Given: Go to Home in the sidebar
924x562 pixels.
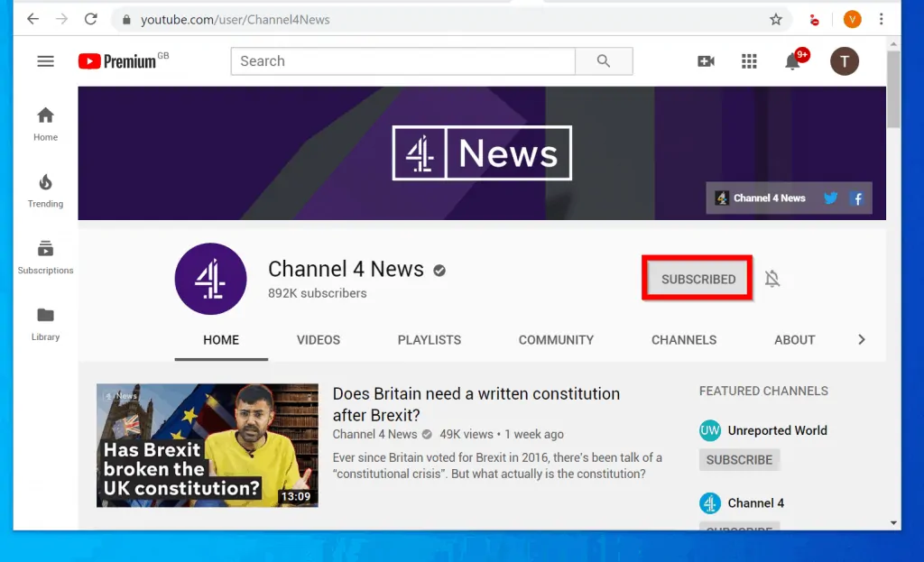Looking at the screenshot, I should pos(45,124).
